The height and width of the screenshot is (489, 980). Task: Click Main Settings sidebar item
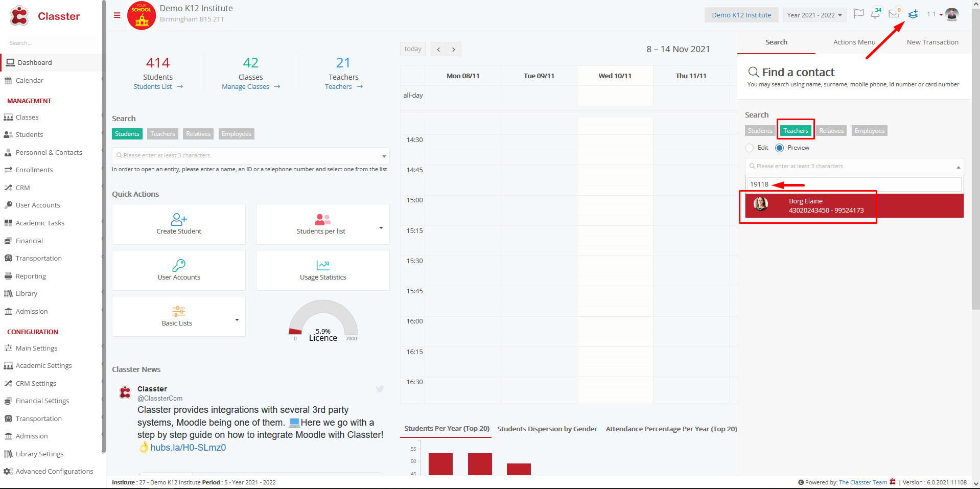(x=36, y=348)
